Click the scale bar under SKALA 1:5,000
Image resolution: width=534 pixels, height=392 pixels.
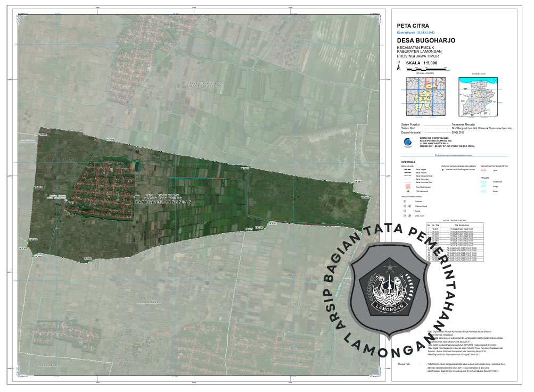pyautogui.click(x=426, y=68)
